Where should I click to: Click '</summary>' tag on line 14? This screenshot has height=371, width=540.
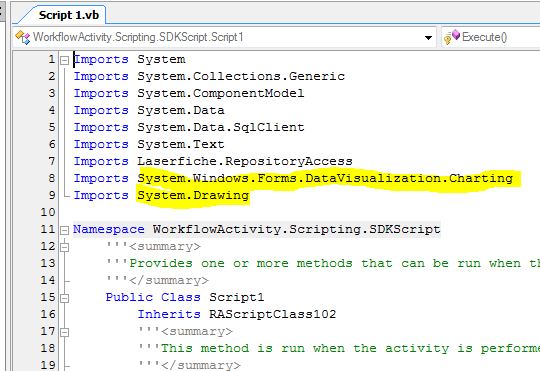pos(169,280)
